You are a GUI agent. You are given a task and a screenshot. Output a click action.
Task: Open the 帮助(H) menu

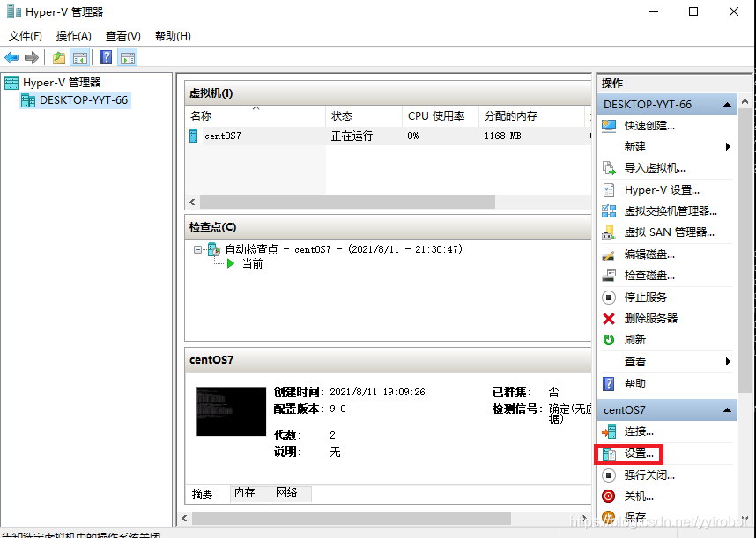(x=173, y=35)
